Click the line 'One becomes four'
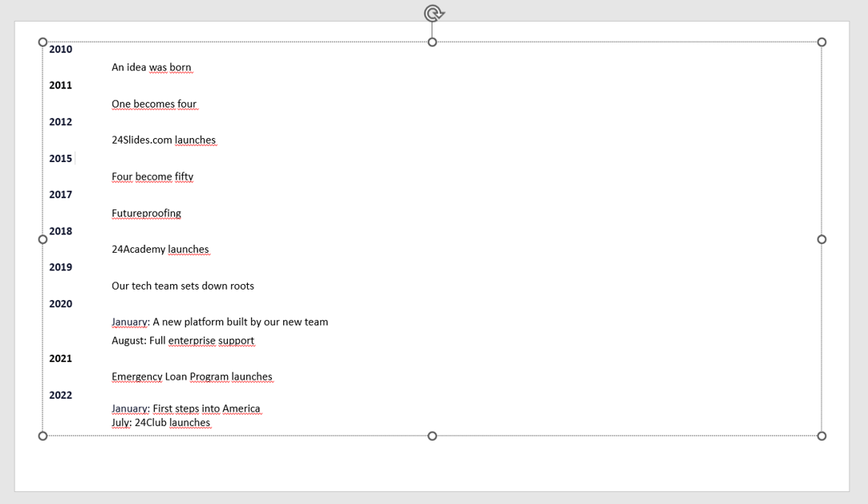The width and height of the screenshot is (868, 504). [154, 104]
